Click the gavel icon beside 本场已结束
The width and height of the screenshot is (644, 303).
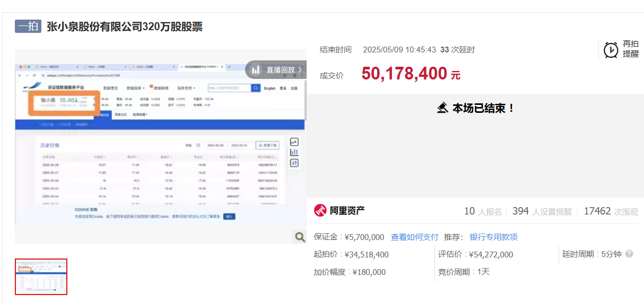coord(443,108)
